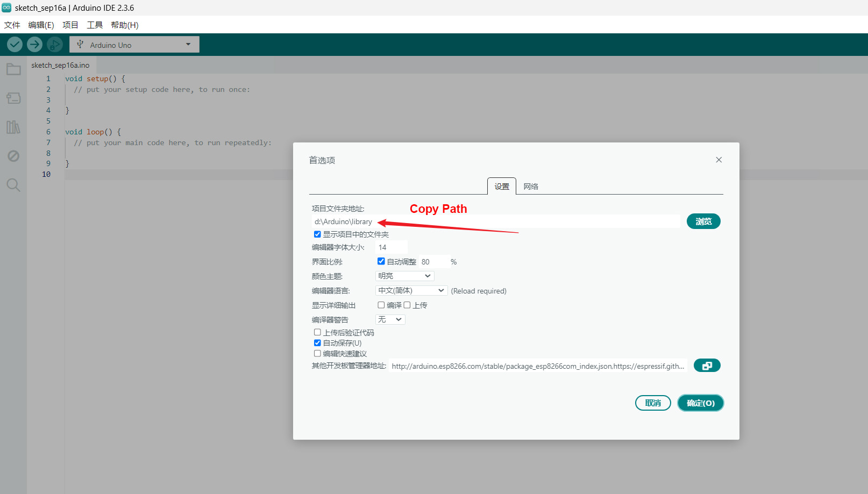Open the 工具 menu
This screenshot has width=868, height=494.
click(x=95, y=25)
